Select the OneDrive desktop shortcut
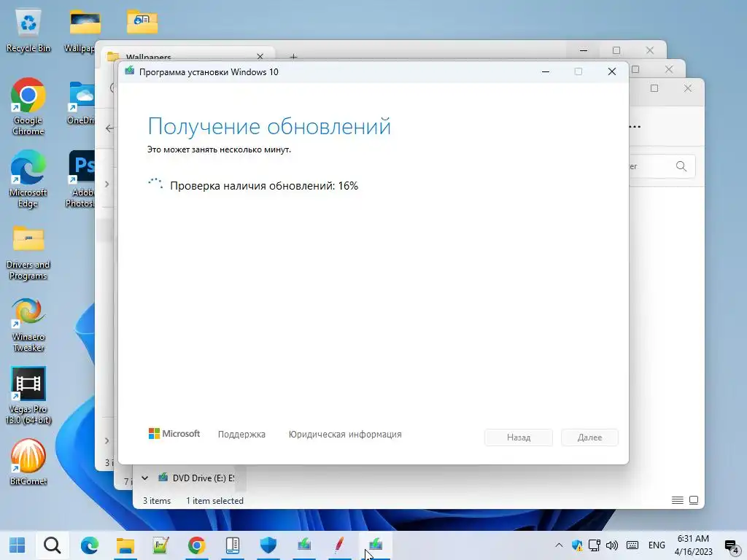Screen dimensions: 747x560 coord(82,104)
